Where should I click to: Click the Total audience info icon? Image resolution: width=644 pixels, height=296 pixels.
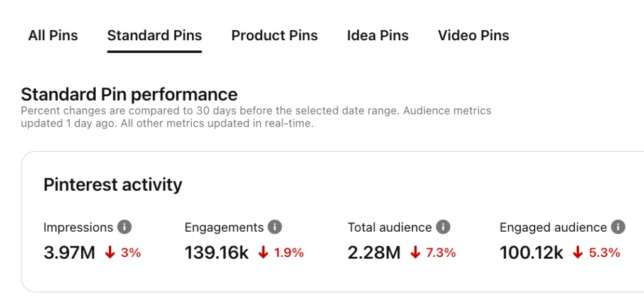(x=443, y=227)
